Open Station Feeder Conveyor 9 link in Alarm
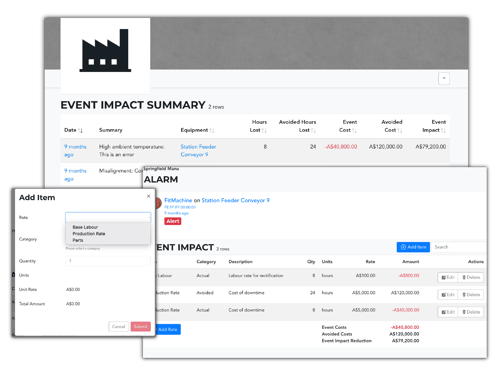Viewport: 500px width, 375px height. point(236,200)
